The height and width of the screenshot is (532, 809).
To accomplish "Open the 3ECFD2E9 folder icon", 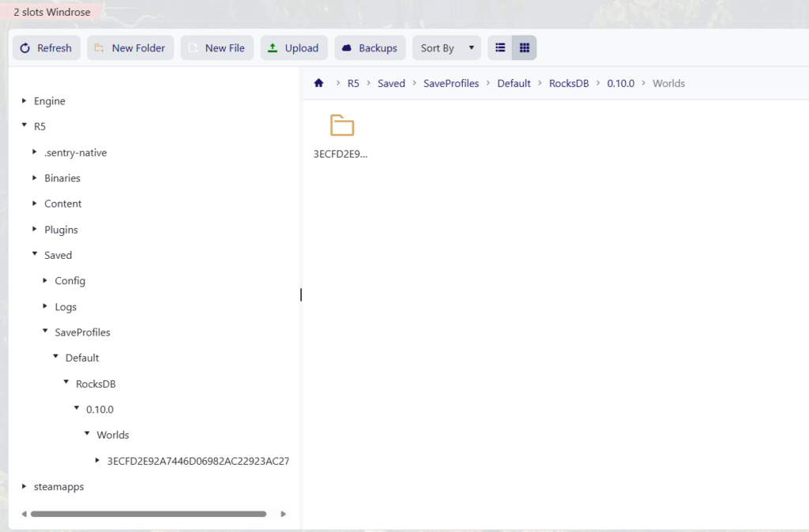I will pyautogui.click(x=341, y=126).
